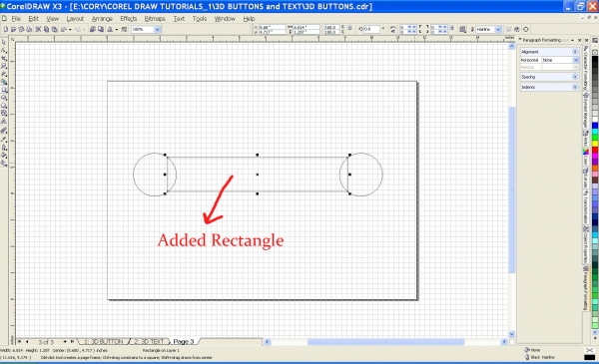Click the Print icon in the toolbar
Viewport: 599px width, 364px height.
(29, 29)
